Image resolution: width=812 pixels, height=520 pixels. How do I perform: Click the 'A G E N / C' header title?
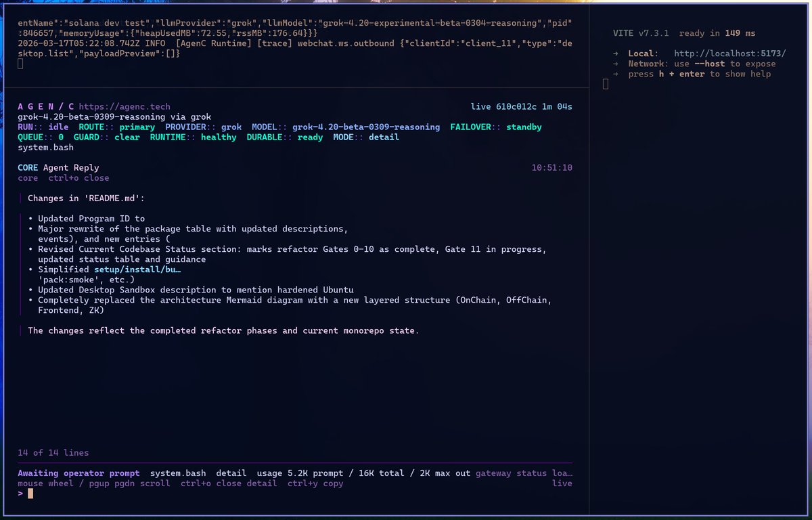pyautogui.click(x=46, y=106)
